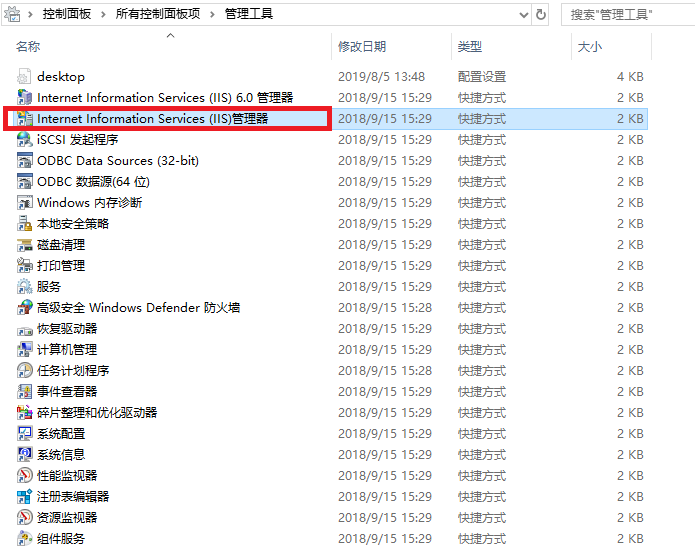Select the ODBC 数据源(64 位) icon

24,182
